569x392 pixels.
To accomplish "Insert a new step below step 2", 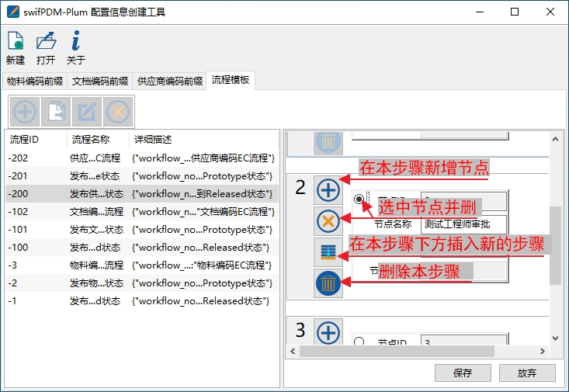I will pos(328,252).
